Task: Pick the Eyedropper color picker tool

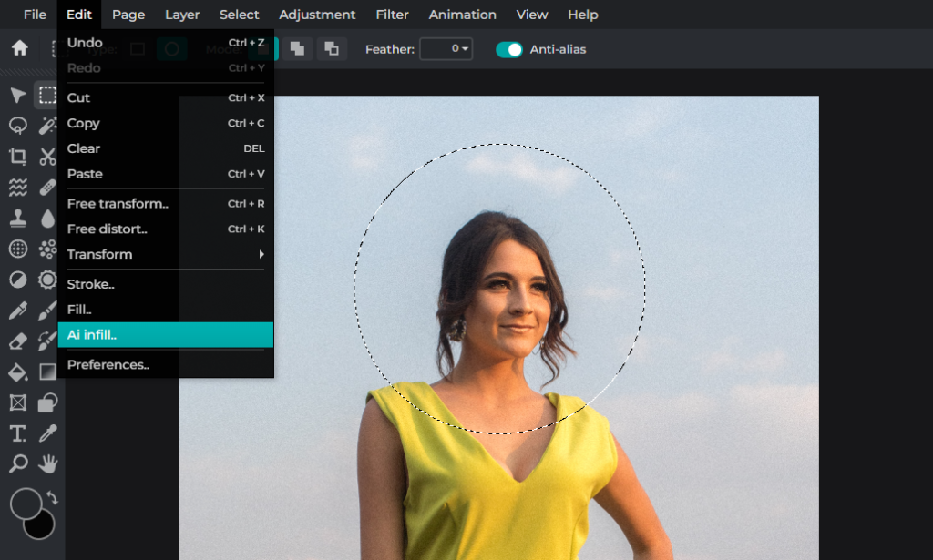Action: tap(47, 433)
